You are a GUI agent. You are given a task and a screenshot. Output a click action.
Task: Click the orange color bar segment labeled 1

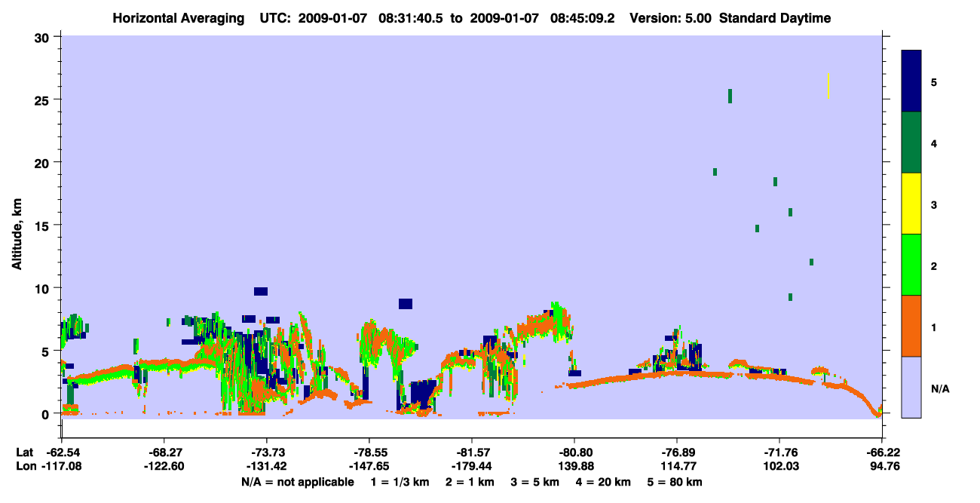point(911,326)
